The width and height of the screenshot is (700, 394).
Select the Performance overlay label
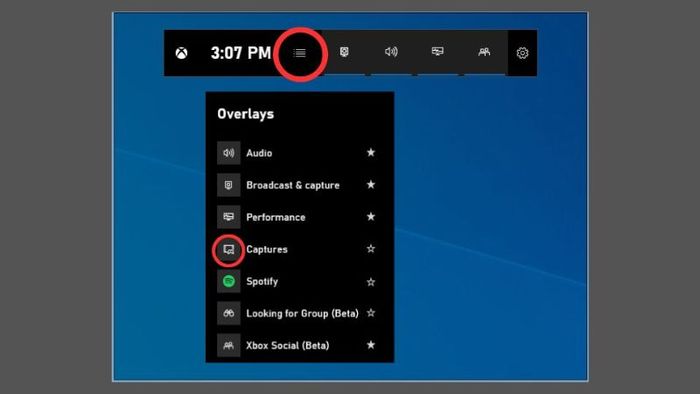coord(276,217)
